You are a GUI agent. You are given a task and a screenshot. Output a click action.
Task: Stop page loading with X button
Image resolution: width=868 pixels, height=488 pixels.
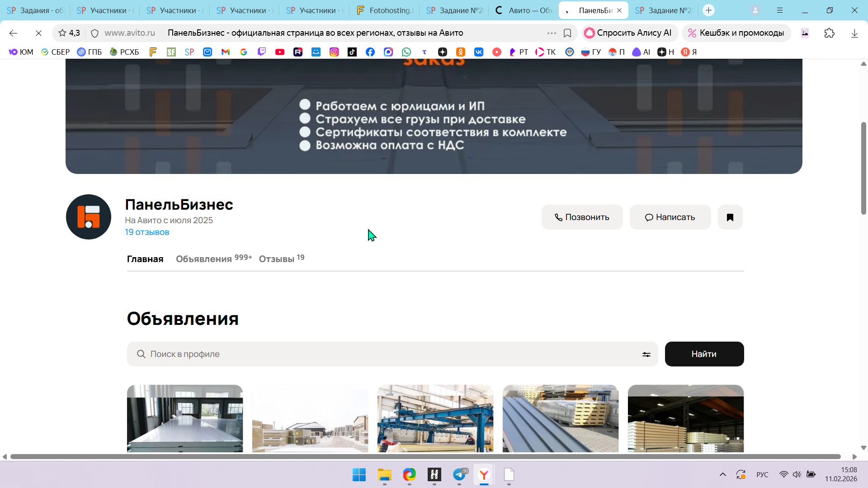coord(38,33)
